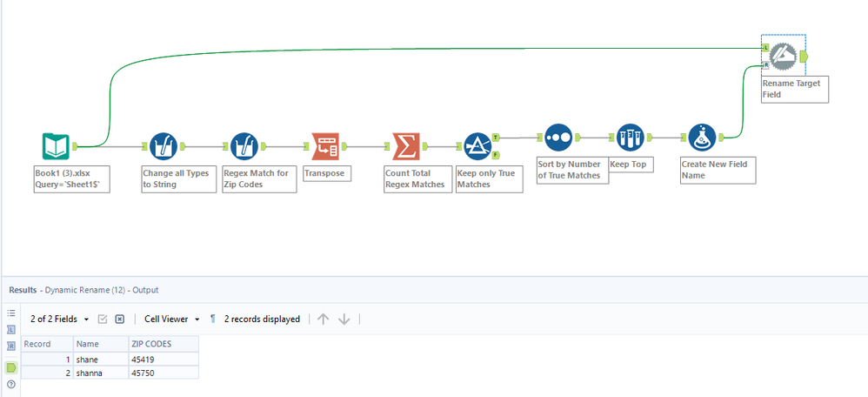Click the Book1 (3).xlsx Query annotation
This screenshot has width=868, height=397.
pos(72,178)
